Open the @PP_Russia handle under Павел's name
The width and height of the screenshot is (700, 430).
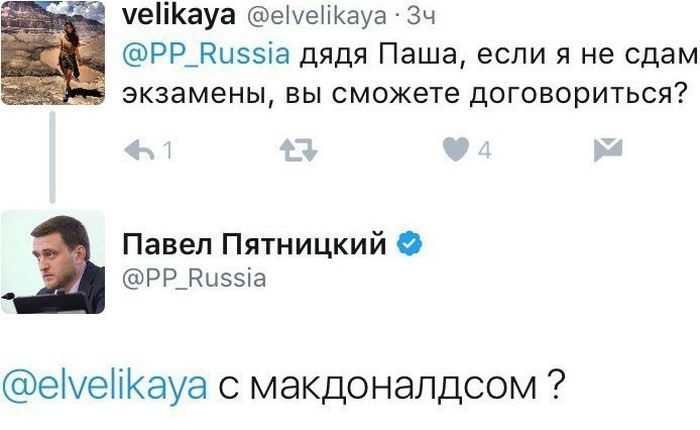(x=193, y=278)
